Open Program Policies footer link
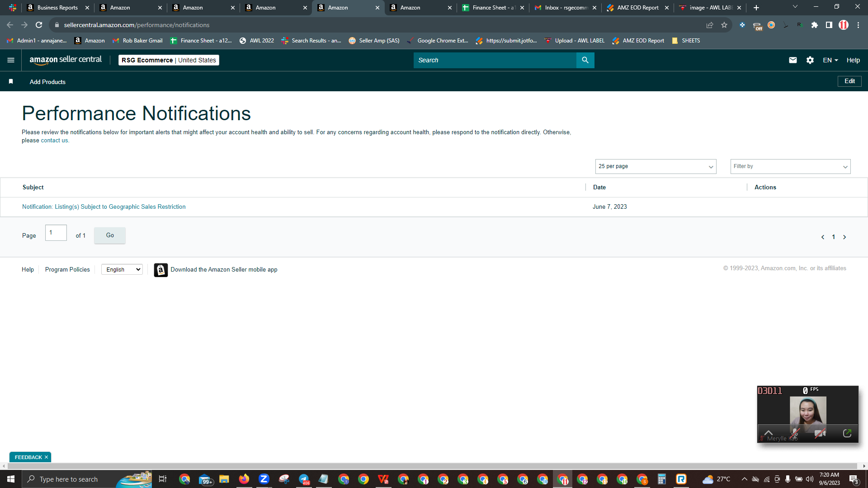The height and width of the screenshot is (488, 868). pyautogui.click(x=67, y=270)
